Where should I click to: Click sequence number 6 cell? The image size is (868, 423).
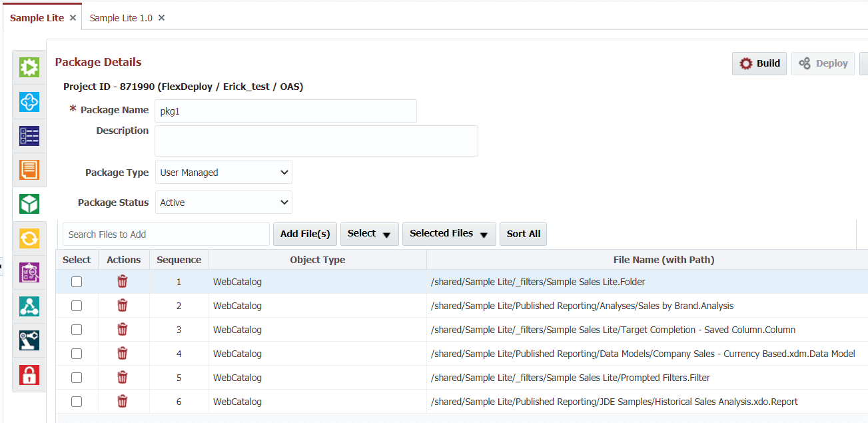pyautogui.click(x=179, y=402)
